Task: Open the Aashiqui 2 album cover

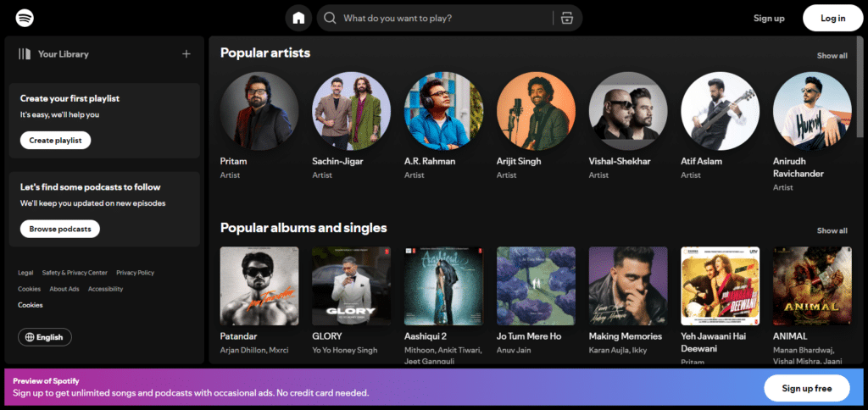Action: pos(443,286)
